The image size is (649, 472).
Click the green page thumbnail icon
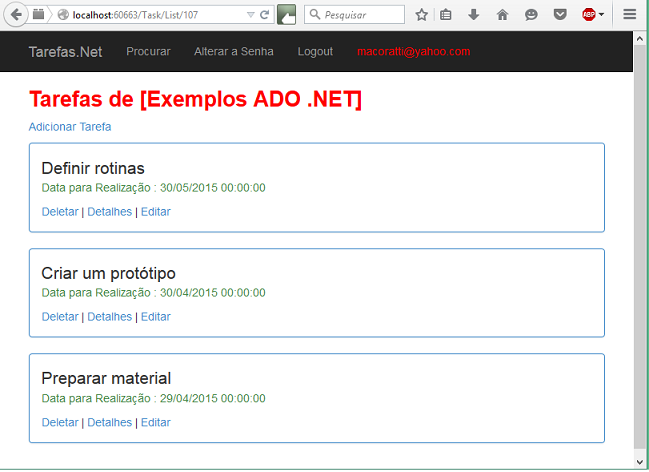click(286, 14)
